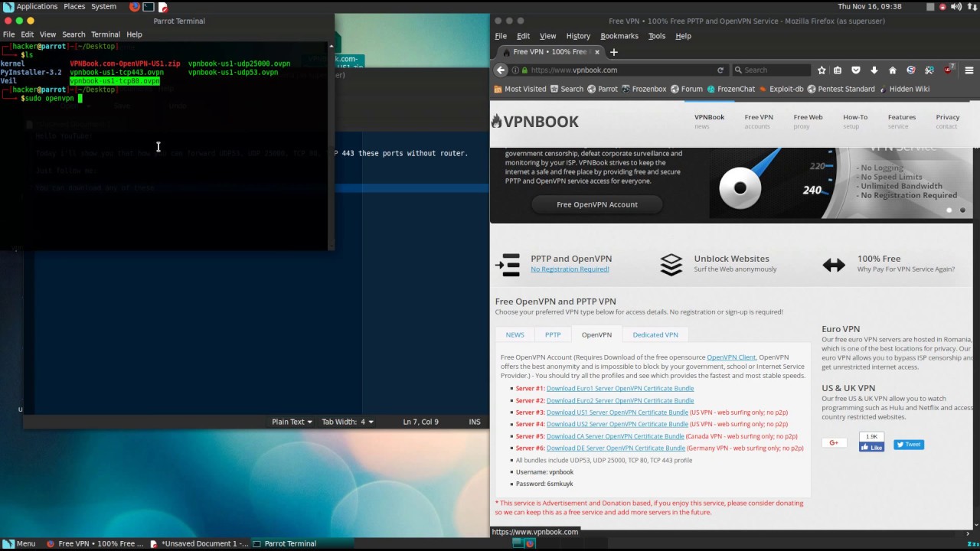Open Free VPN accounts nav item
The height and width of the screenshot is (551, 980).
click(759, 121)
